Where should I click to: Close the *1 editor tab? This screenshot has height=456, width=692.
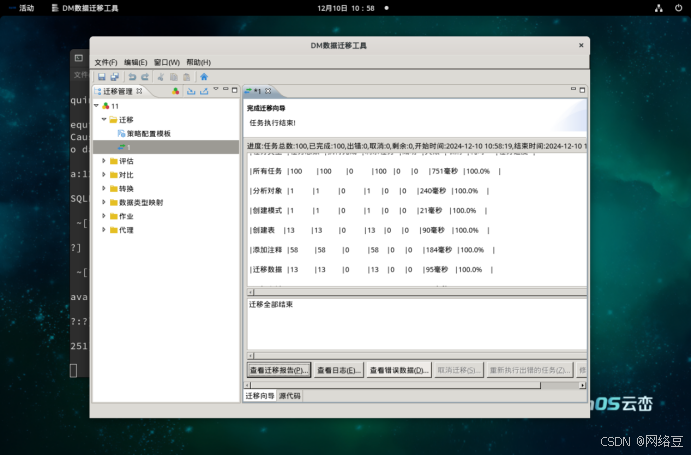pyautogui.click(x=268, y=91)
